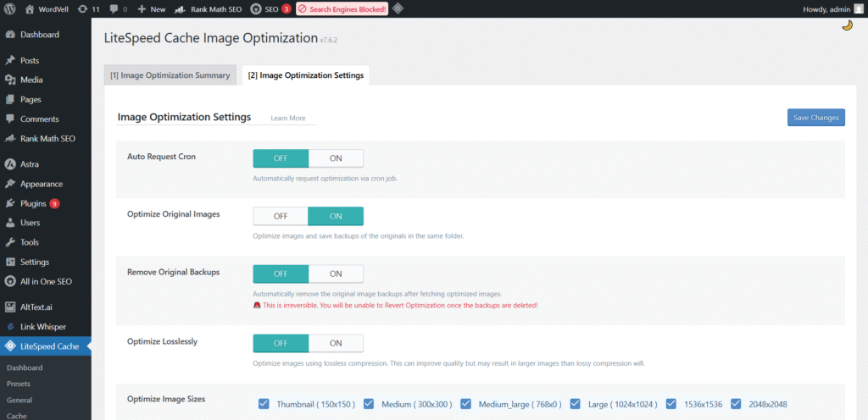Click the Save Changes button
This screenshot has width=868, height=420.
coord(816,118)
